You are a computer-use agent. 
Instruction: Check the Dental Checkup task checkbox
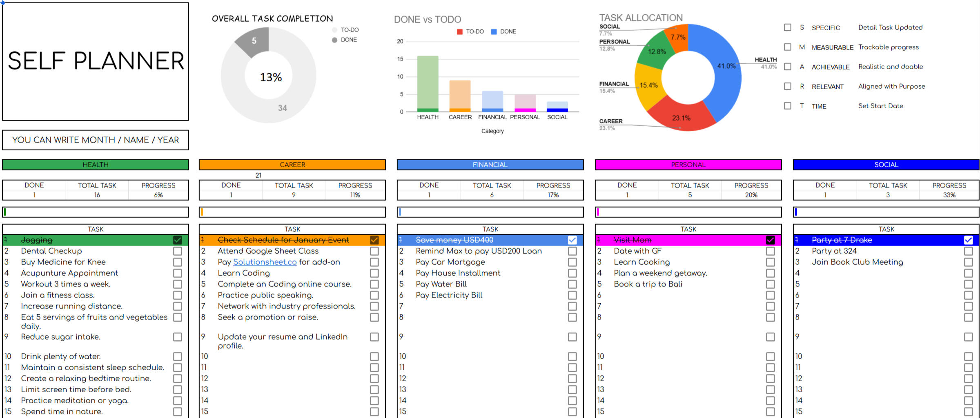177,251
